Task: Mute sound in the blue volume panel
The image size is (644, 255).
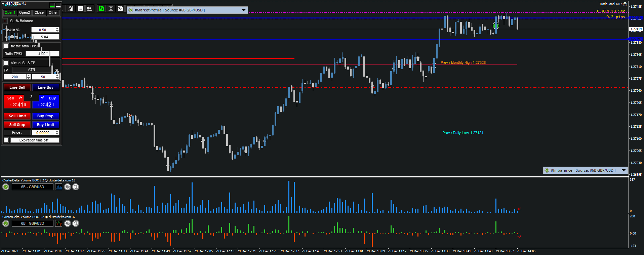Action: pos(68,187)
